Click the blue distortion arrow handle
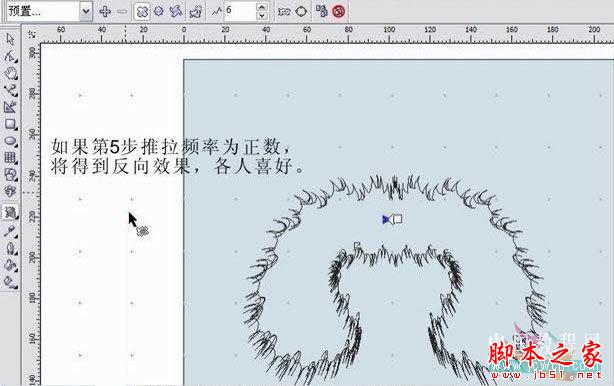Image resolution: width=614 pixels, height=386 pixels. pyautogui.click(x=386, y=219)
